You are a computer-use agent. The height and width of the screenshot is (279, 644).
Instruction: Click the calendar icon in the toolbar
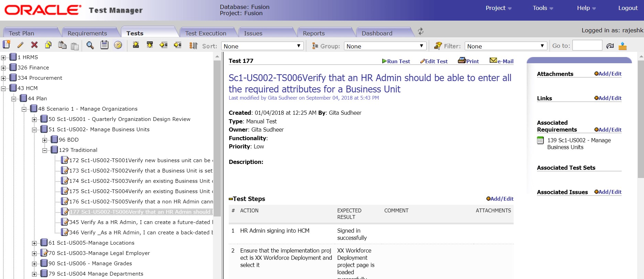pyautogui.click(x=104, y=45)
